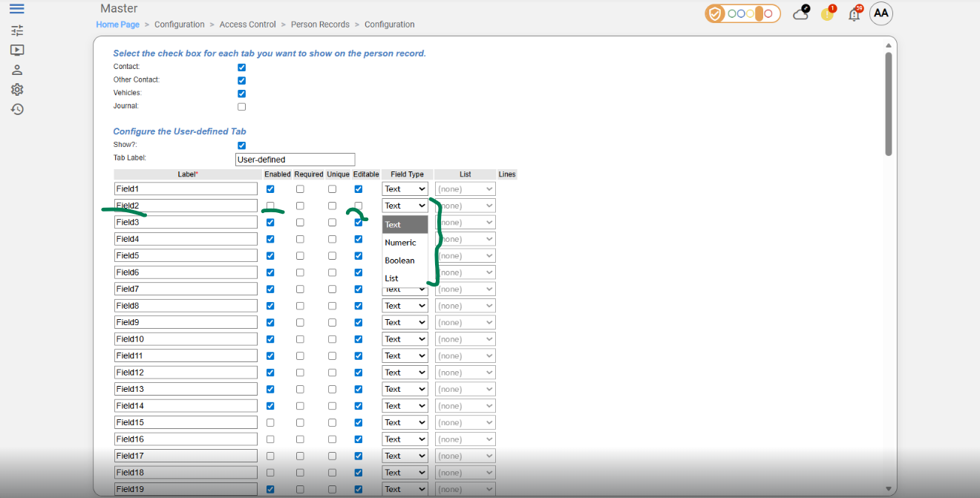Choose Boolean in the field type list
The width and height of the screenshot is (980, 498).
[400, 261]
